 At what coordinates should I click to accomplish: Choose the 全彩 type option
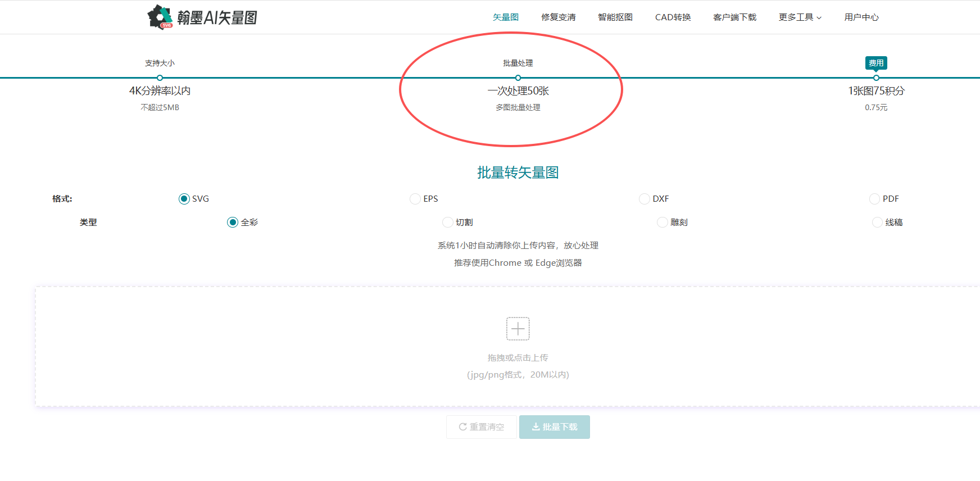point(233,223)
